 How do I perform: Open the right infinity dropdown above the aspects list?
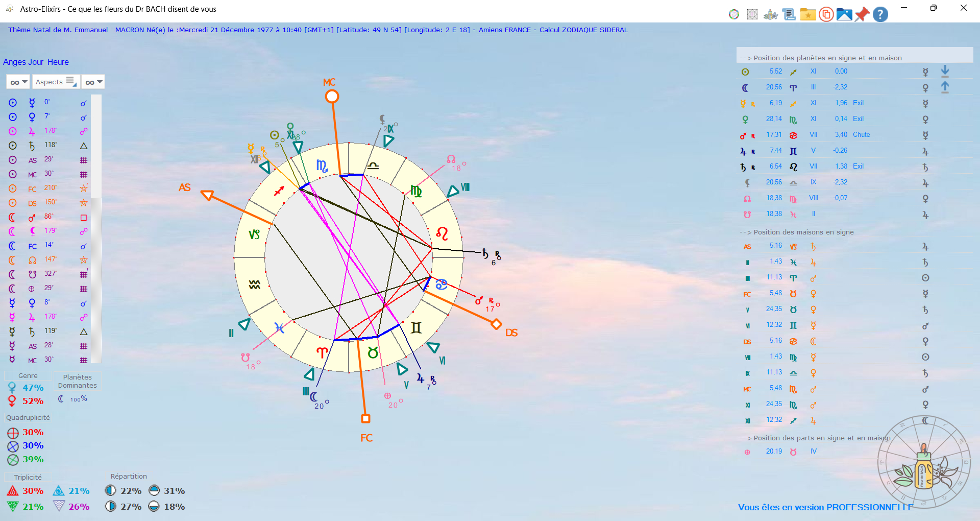tap(93, 82)
